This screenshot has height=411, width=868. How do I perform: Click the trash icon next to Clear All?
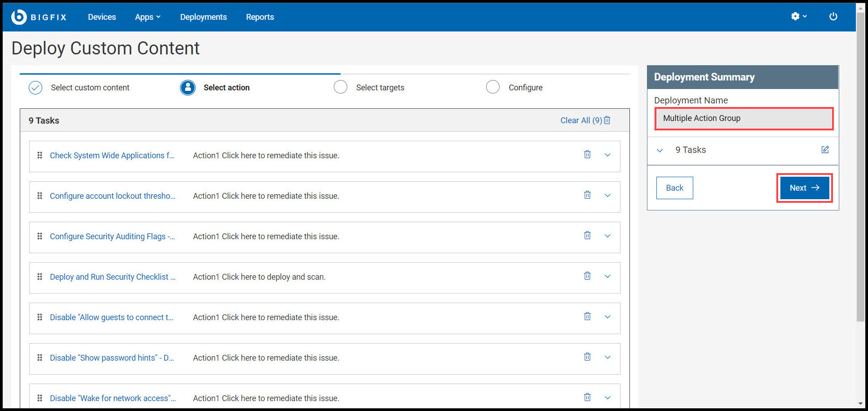pos(607,120)
